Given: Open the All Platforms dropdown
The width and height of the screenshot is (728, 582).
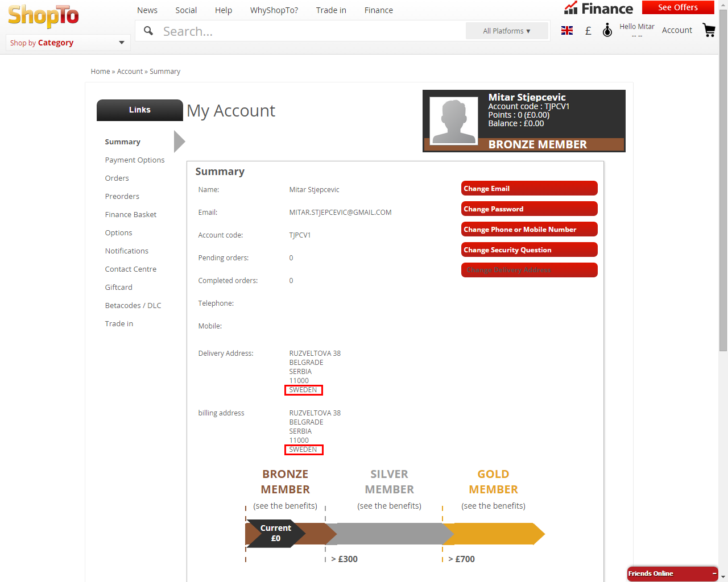Looking at the screenshot, I should tap(507, 31).
